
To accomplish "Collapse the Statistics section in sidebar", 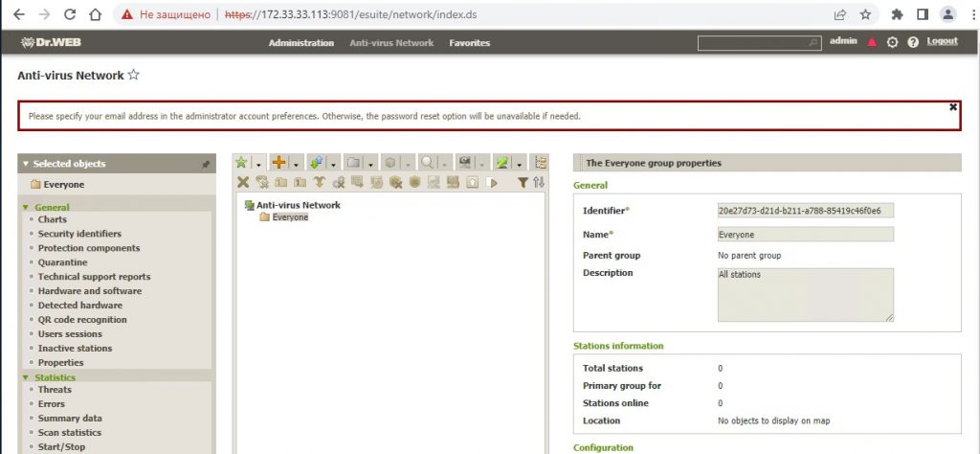I will tap(26, 377).
